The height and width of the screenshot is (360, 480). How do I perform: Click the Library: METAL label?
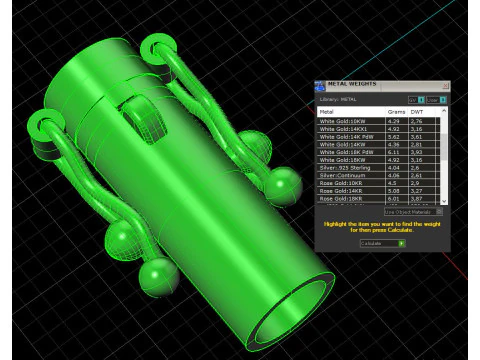coord(338,99)
